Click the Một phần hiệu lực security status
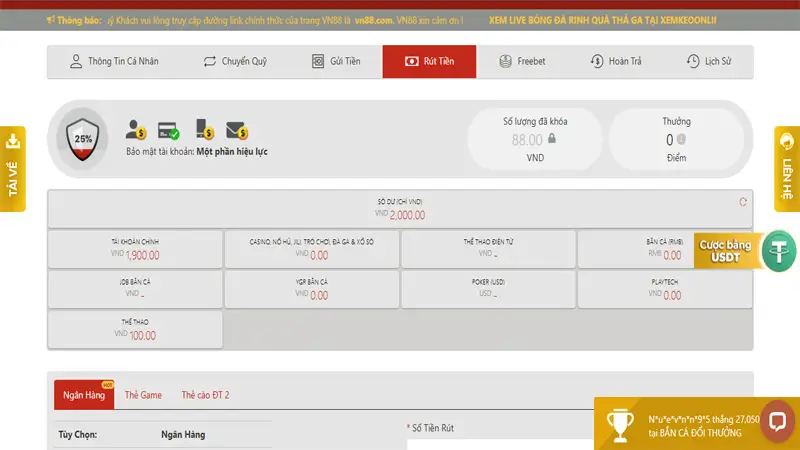Image resolution: width=800 pixels, height=450 pixels. tap(232, 152)
